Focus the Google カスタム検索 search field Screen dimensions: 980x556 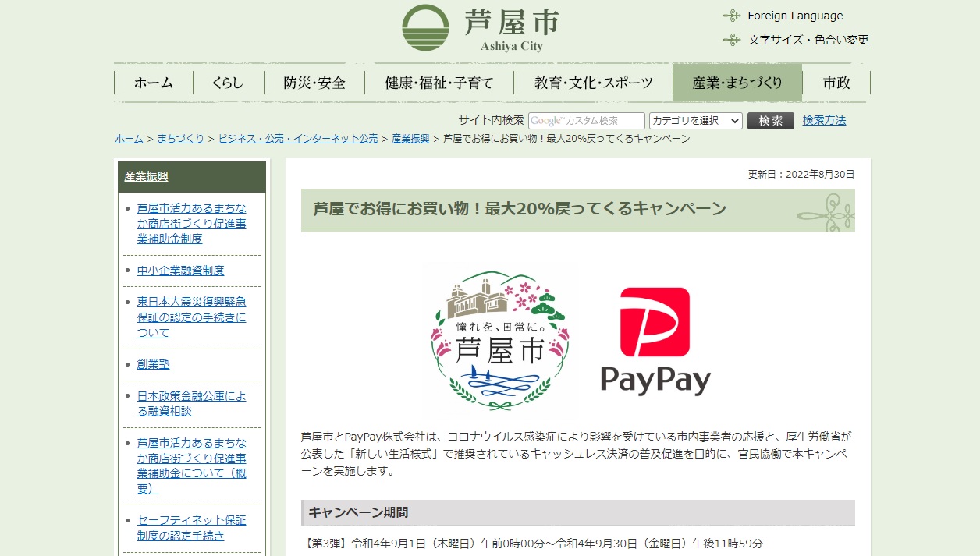[587, 121]
